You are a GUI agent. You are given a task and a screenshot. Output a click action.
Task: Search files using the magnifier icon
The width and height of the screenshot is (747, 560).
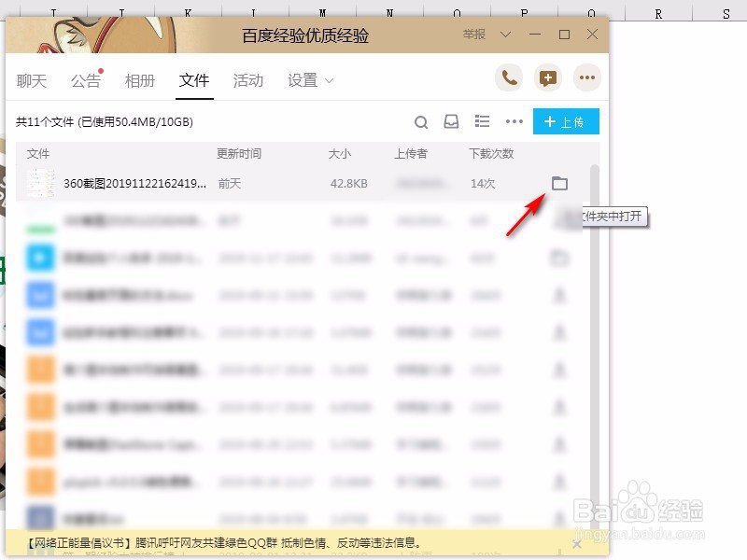point(421,122)
